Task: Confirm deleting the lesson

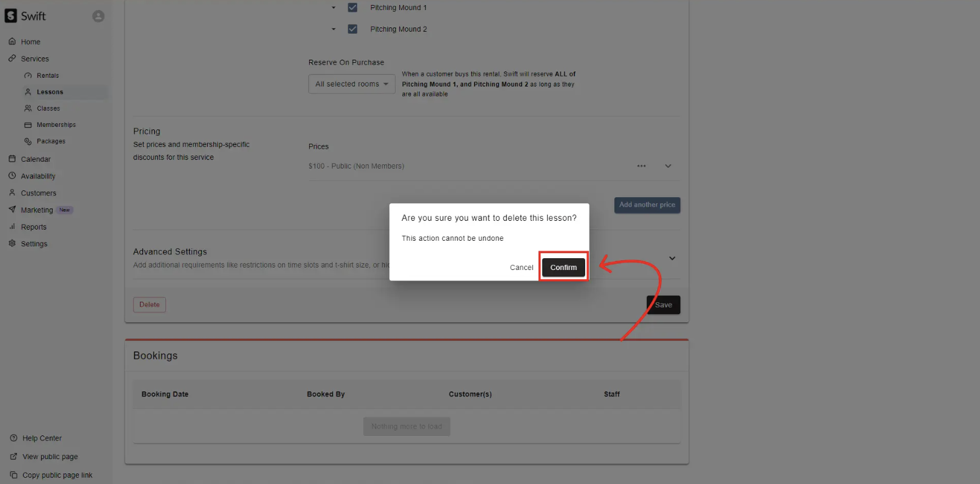Action: pyautogui.click(x=563, y=268)
